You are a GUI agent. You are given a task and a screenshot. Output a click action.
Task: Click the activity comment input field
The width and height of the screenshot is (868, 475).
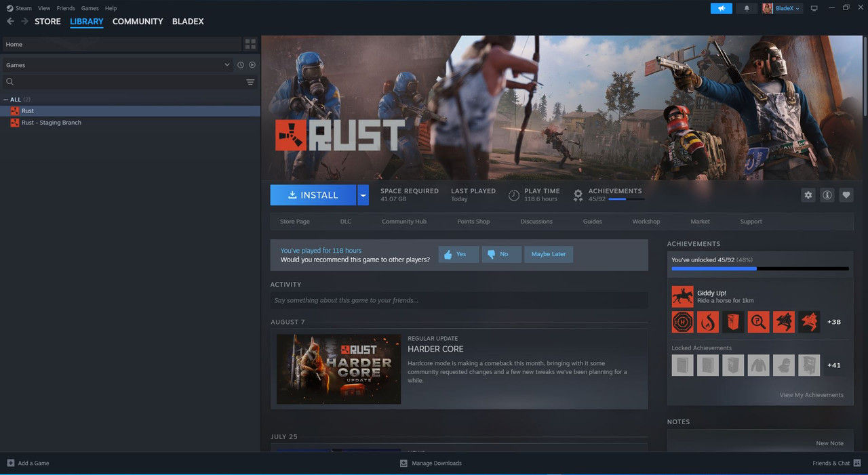click(459, 300)
